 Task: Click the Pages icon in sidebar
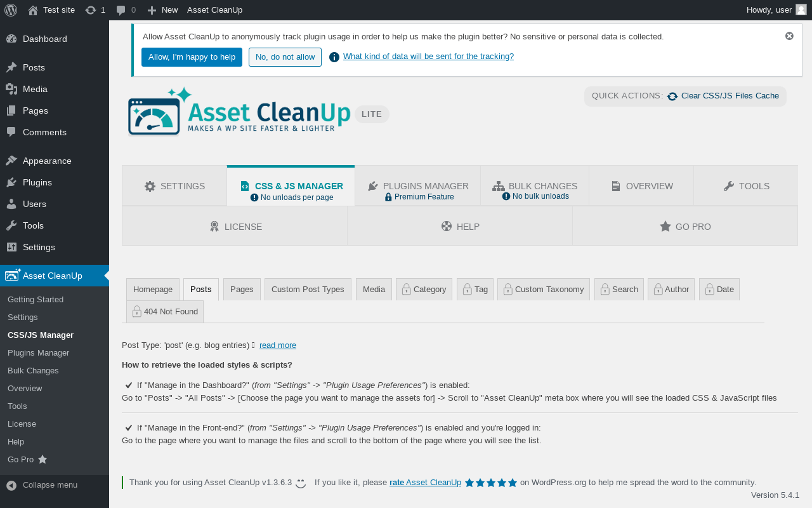point(11,110)
